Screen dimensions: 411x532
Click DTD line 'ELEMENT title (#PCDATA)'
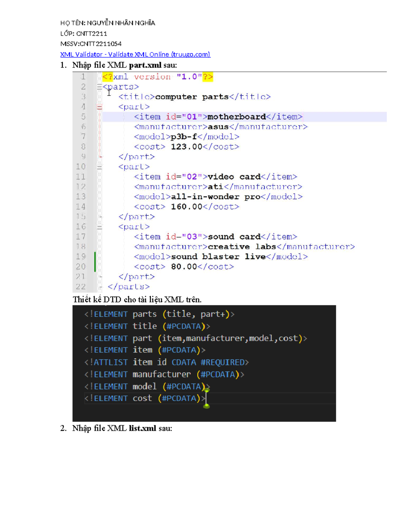click(147, 326)
